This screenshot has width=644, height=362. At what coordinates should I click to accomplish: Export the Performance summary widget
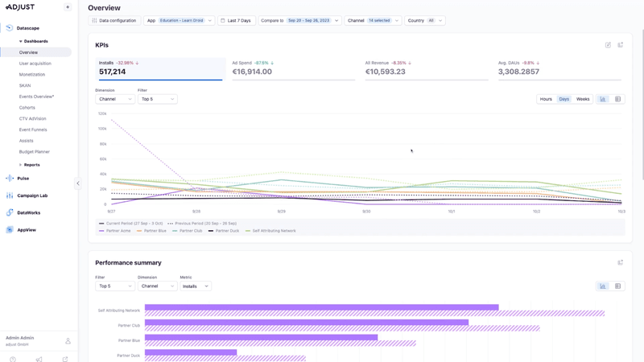click(621, 263)
